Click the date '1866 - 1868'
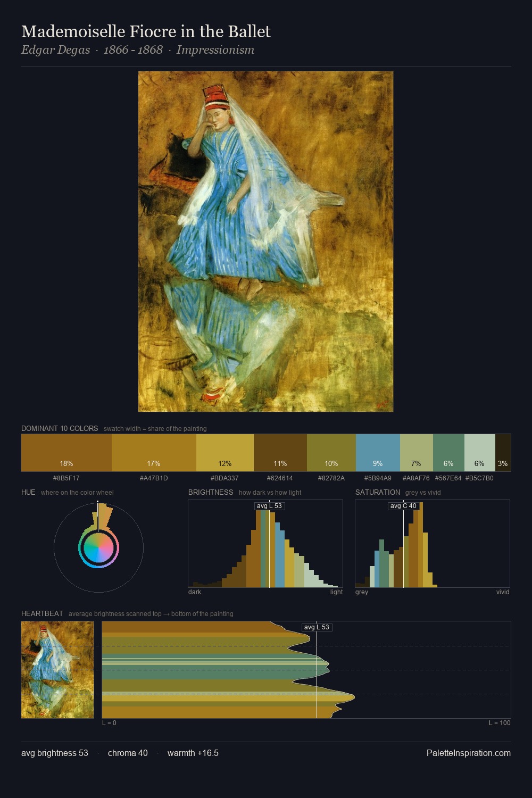Screen dimensions: 532x798 pos(133,50)
